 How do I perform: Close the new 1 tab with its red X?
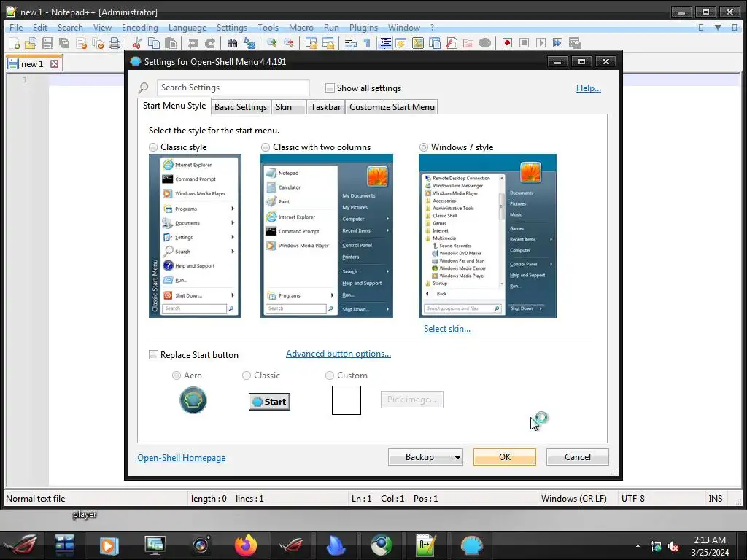(54, 64)
